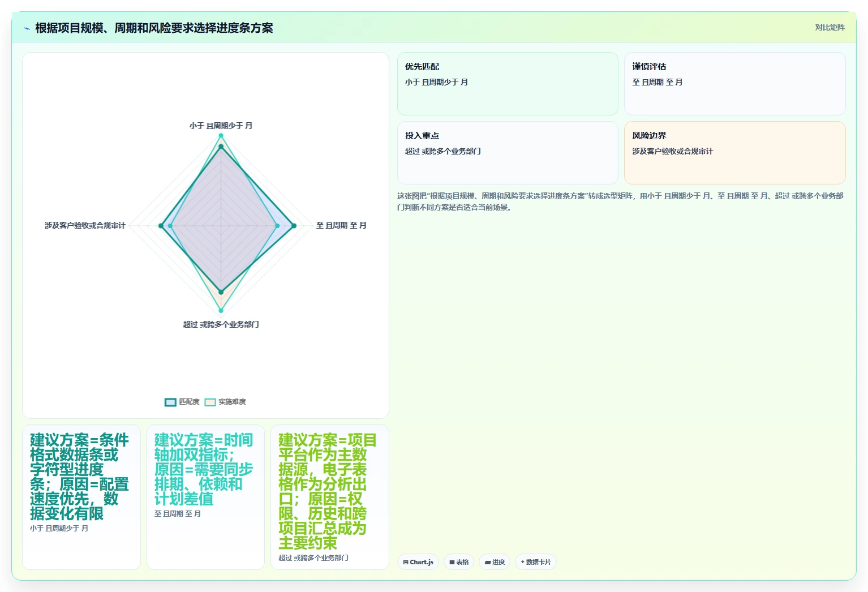Click the 匹配度 point on the bottom axis
The width and height of the screenshot is (868, 592).
[x=221, y=292]
